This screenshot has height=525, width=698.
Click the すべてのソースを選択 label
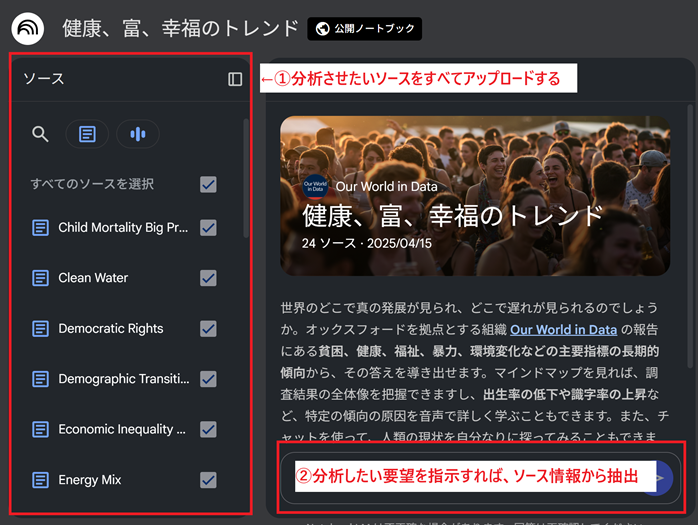coord(92,184)
